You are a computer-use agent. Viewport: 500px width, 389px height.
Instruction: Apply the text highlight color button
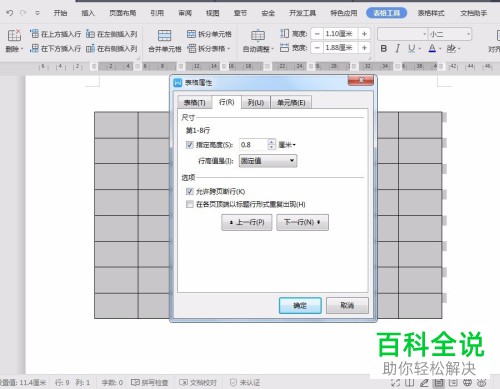(x=451, y=49)
